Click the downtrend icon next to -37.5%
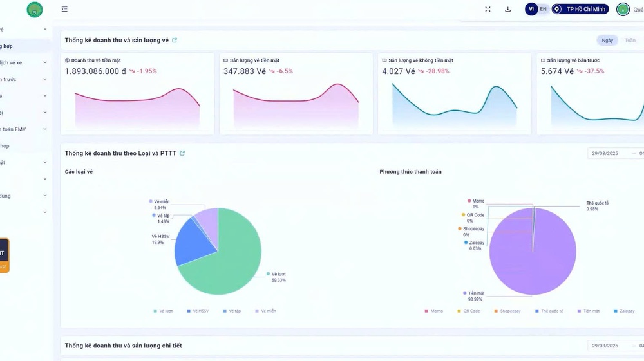 click(579, 71)
